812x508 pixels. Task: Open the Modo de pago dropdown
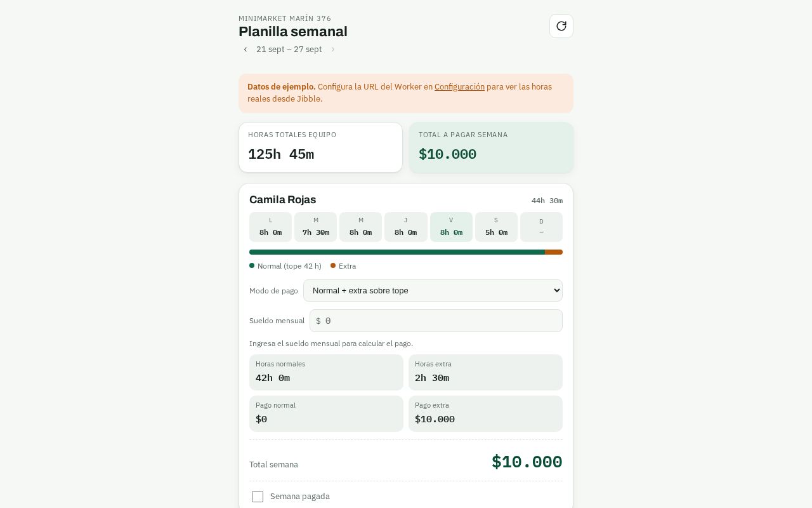pos(433,291)
